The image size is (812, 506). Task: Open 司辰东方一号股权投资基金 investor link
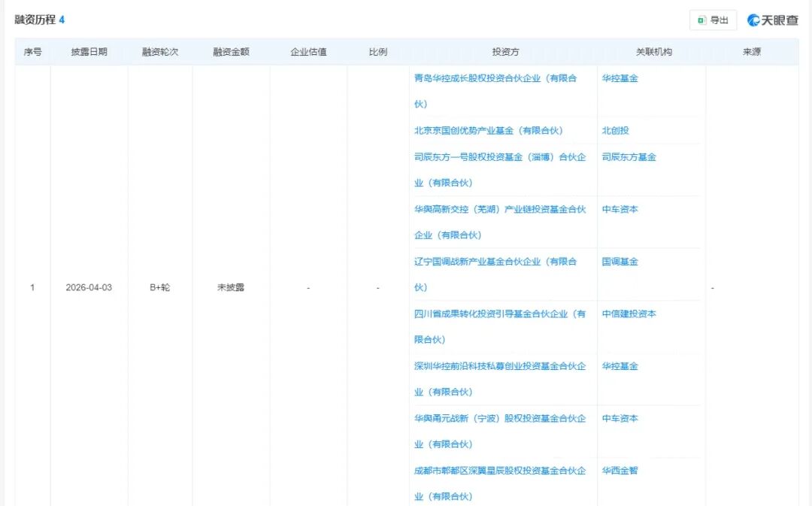point(499,157)
